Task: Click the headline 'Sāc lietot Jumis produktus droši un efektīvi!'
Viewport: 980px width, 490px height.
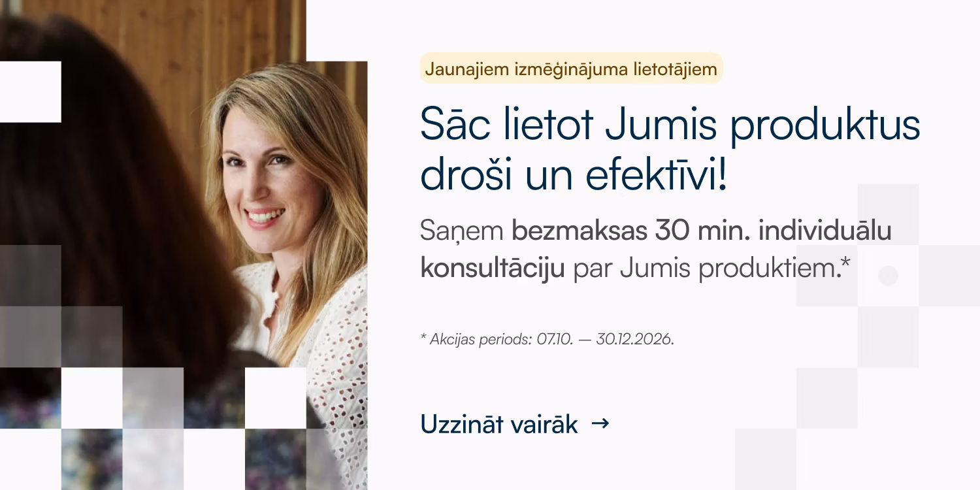Action: pyautogui.click(x=670, y=149)
